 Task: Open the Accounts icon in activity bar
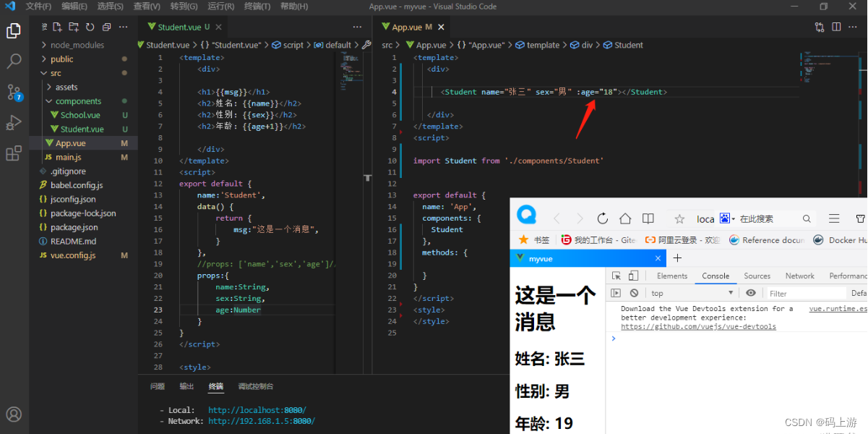click(14, 414)
